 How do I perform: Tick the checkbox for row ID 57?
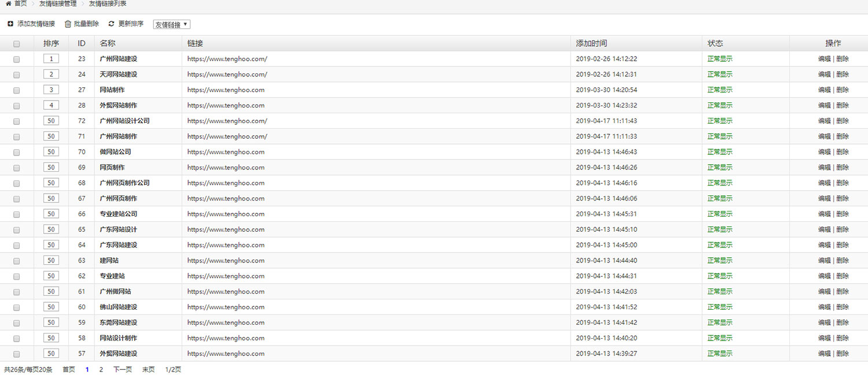coord(16,354)
